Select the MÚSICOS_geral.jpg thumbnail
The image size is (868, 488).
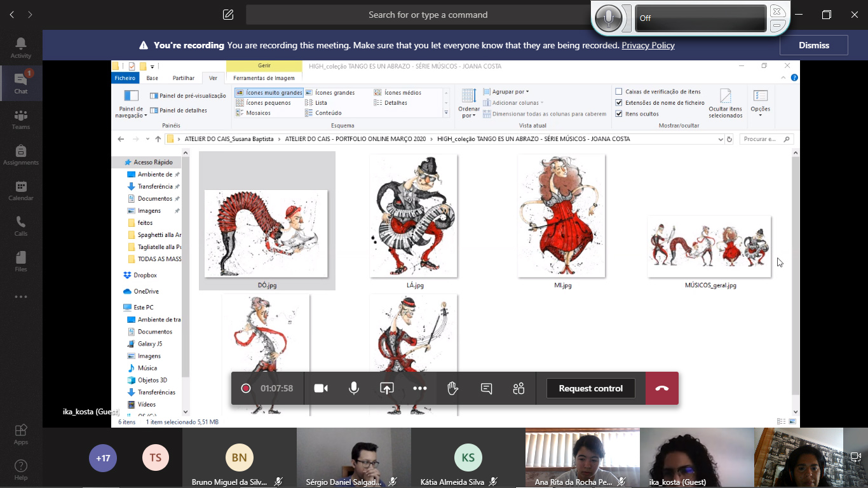pos(709,247)
